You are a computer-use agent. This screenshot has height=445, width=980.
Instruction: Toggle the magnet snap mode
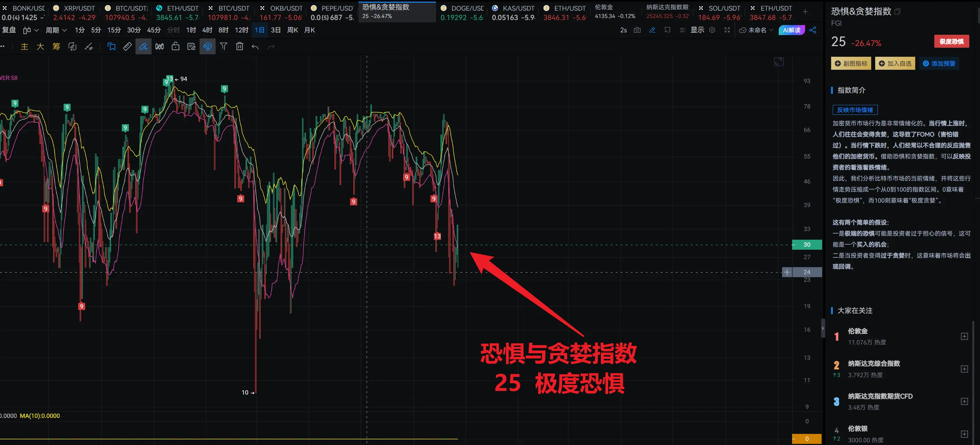(207, 46)
